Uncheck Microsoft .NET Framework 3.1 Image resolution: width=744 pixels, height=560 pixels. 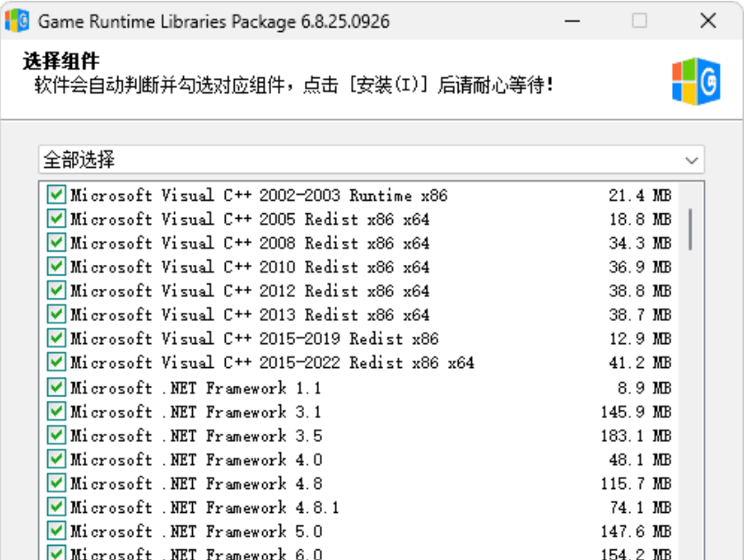(55, 411)
